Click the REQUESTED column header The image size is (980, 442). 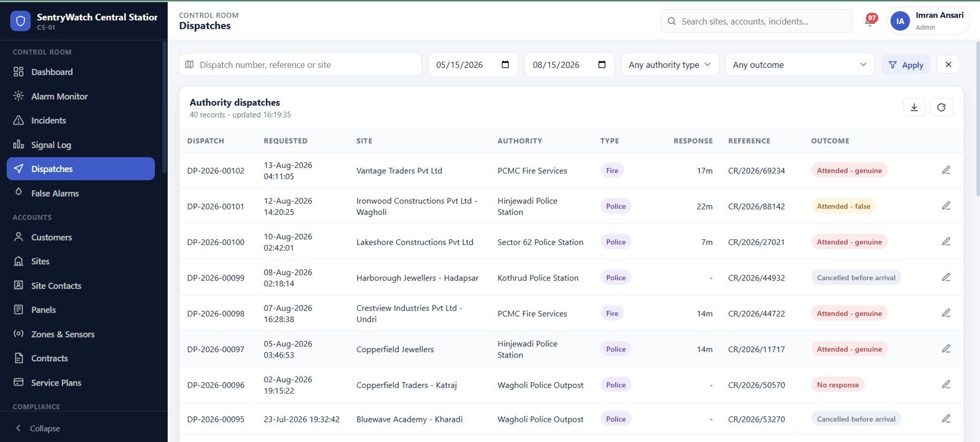point(285,141)
